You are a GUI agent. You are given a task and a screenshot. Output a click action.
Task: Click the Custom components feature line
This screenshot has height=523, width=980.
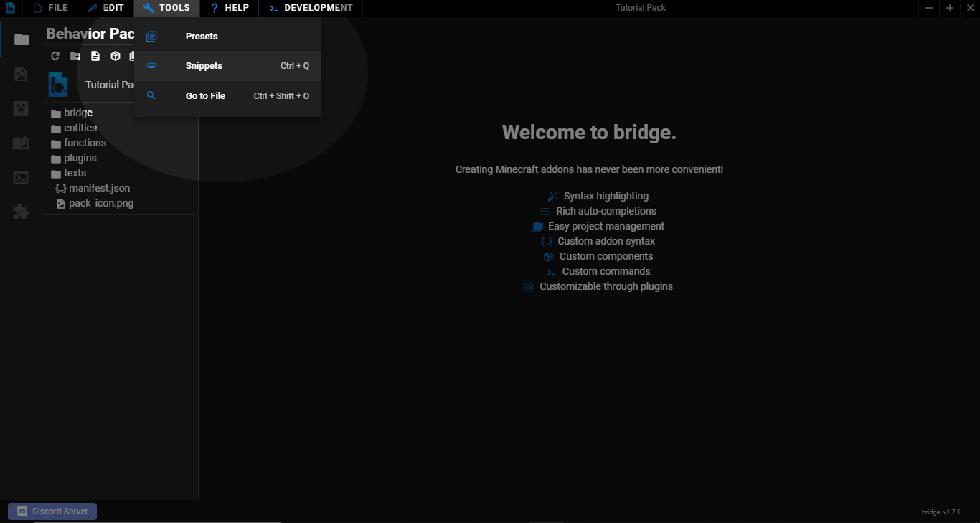click(x=598, y=256)
